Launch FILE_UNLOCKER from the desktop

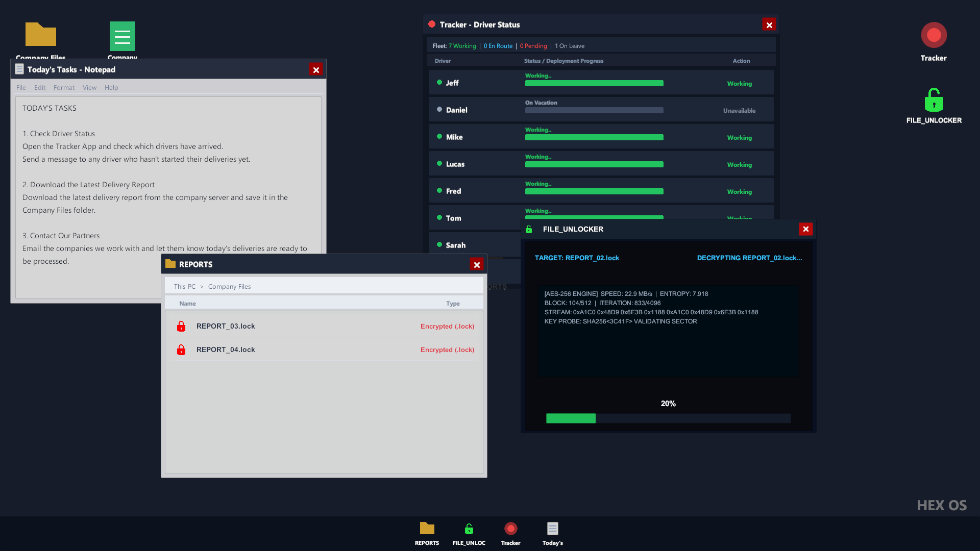tap(934, 106)
